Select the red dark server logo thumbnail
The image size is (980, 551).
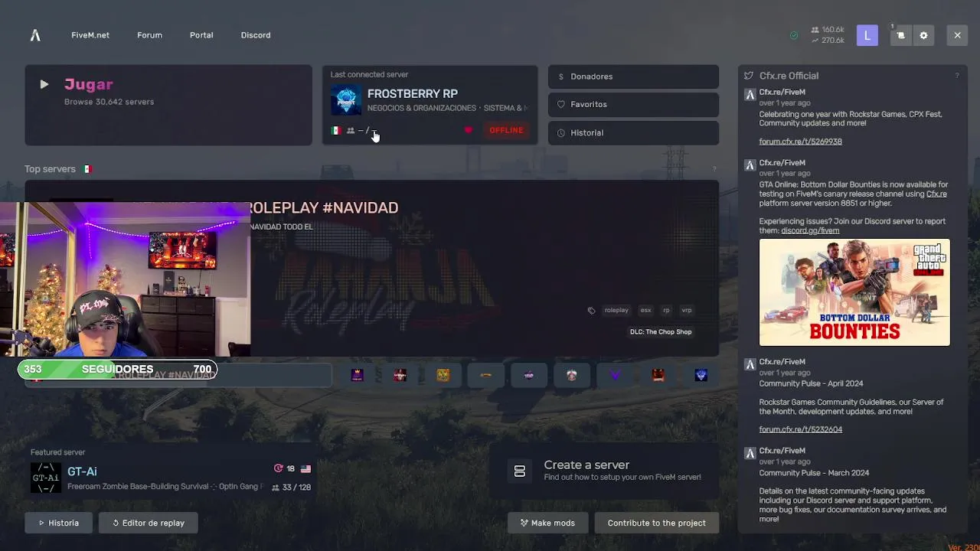pos(400,375)
